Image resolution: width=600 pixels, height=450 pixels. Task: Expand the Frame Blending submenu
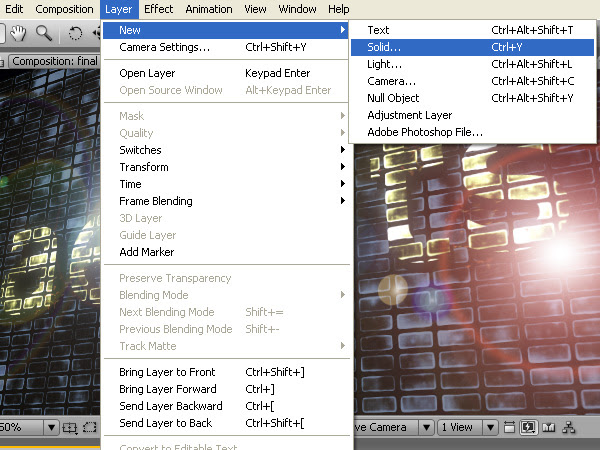pos(226,201)
